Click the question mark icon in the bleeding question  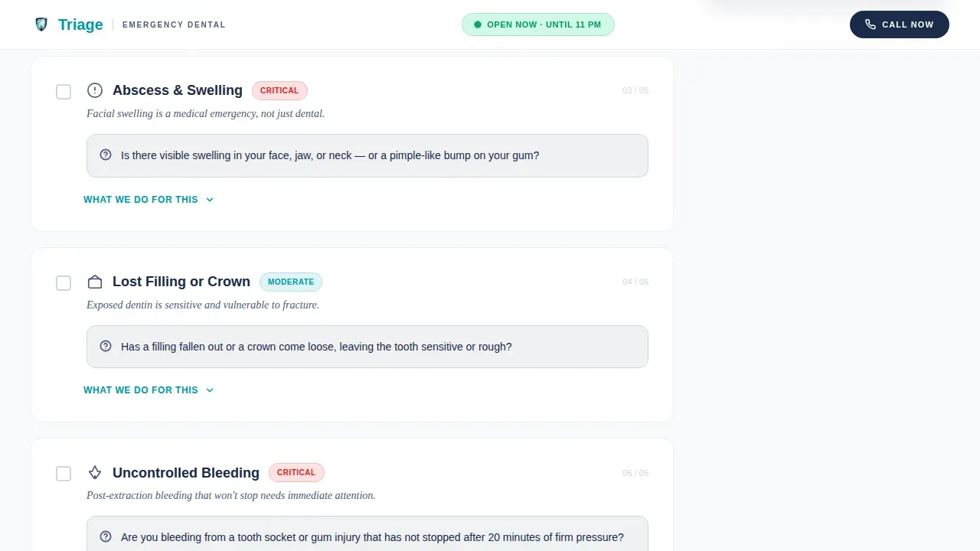[x=106, y=536]
